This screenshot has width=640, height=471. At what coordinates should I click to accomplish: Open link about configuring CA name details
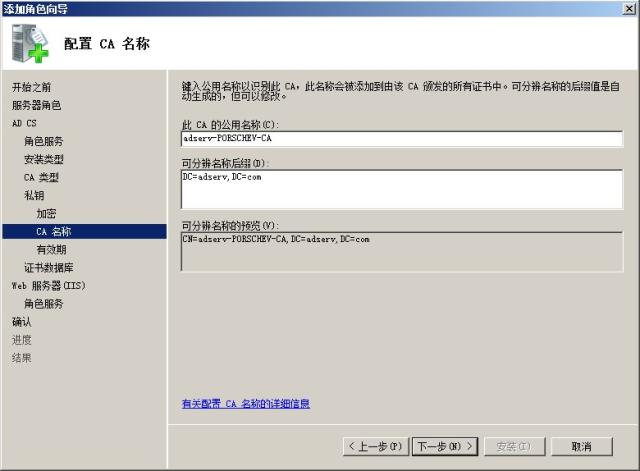pos(246,404)
